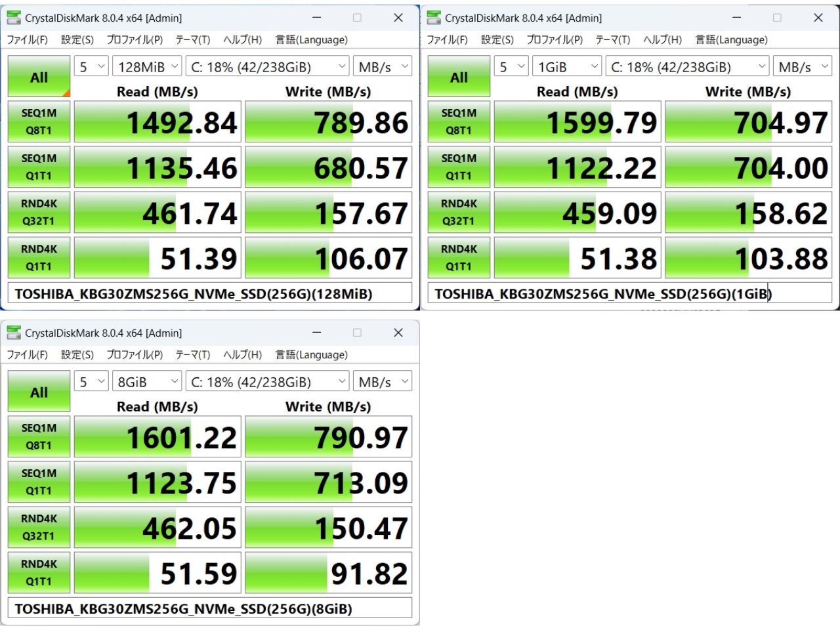The image size is (840, 630).
Task: Click the CrystalDiskMark title icon in the 8GiB window
Action: point(14,333)
